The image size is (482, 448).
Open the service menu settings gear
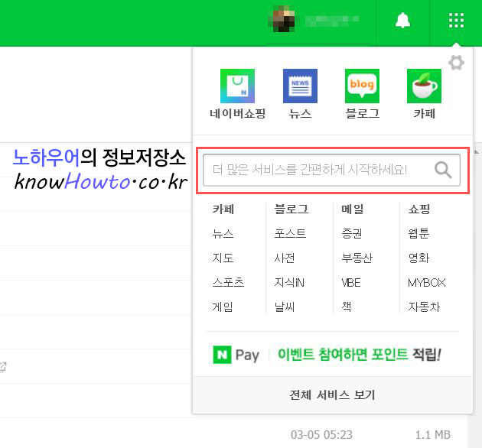[456, 63]
